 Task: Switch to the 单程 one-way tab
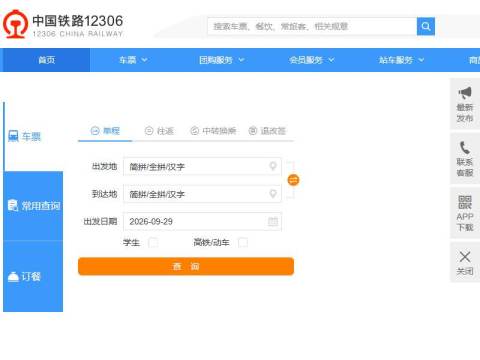(105, 131)
